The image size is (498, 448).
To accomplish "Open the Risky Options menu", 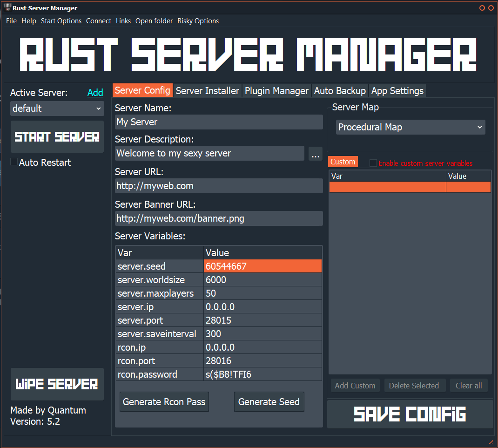I will 198,21.
